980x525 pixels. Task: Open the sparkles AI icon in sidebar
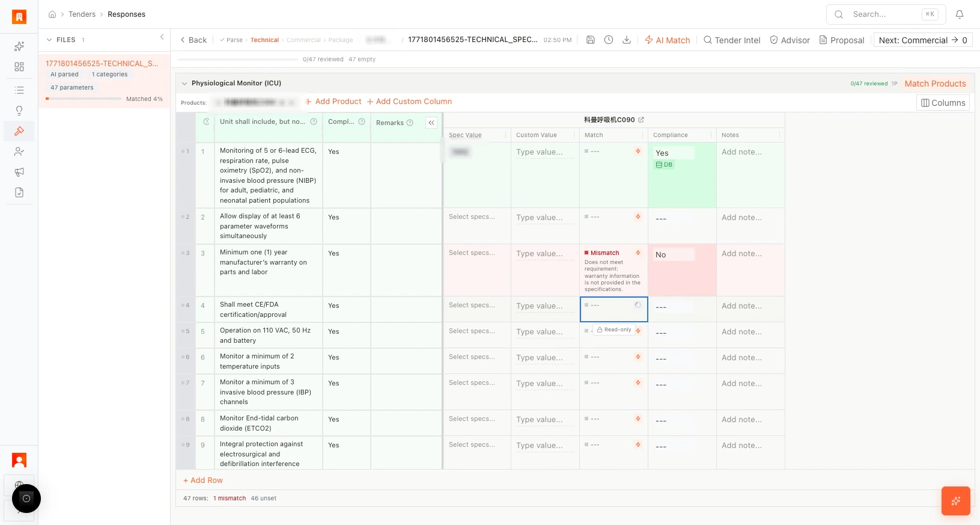pyautogui.click(x=19, y=46)
